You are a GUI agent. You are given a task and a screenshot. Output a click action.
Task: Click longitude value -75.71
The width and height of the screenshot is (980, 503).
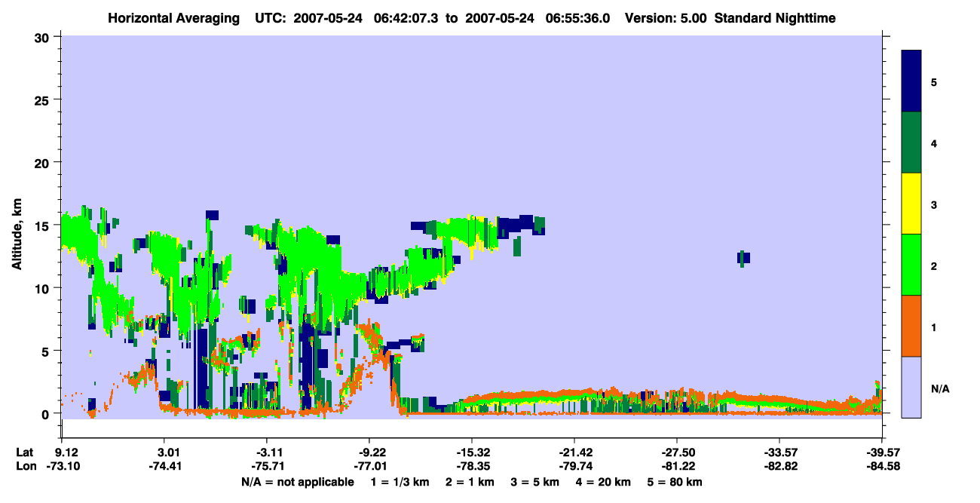tap(267, 467)
